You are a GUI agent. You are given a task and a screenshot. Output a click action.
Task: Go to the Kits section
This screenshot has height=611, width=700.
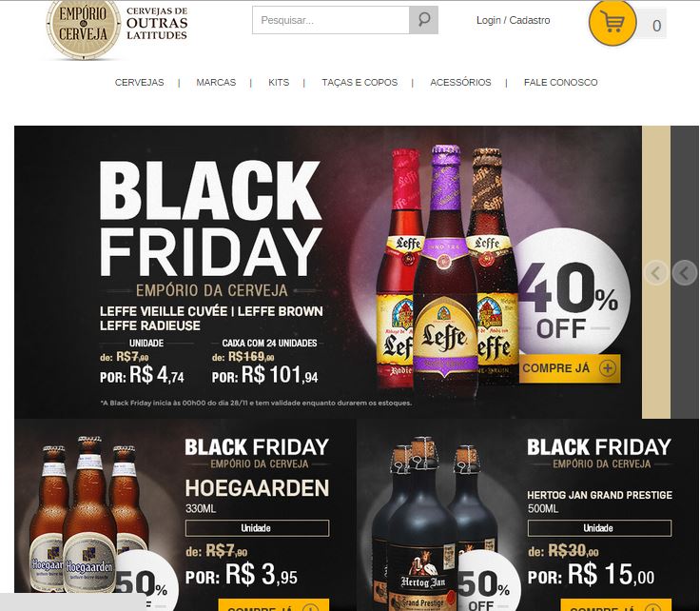pos(279,82)
